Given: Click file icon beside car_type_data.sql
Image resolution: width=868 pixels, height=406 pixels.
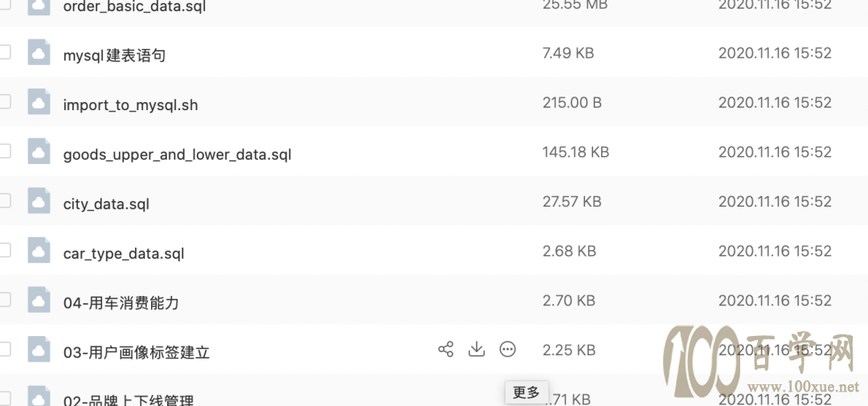Looking at the screenshot, I should [x=39, y=252].
